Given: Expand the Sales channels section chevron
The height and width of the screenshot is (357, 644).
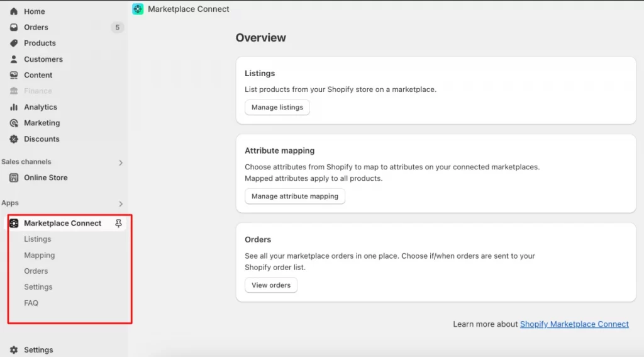Looking at the screenshot, I should pos(120,162).
